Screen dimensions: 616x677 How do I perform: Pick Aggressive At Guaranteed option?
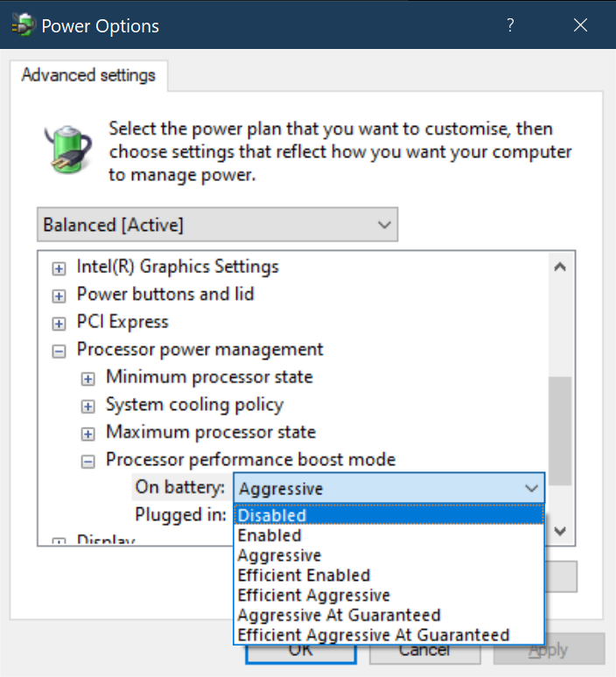[x=339, y=615]
